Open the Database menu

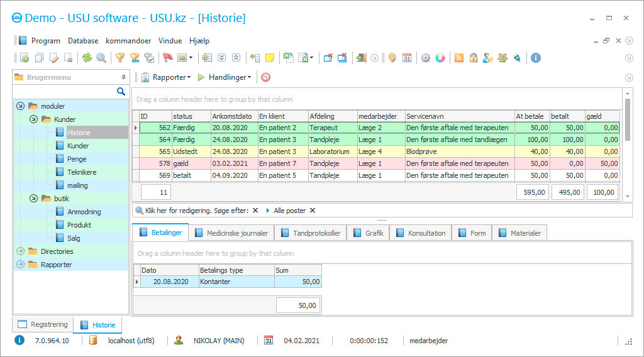coord(83,40)
